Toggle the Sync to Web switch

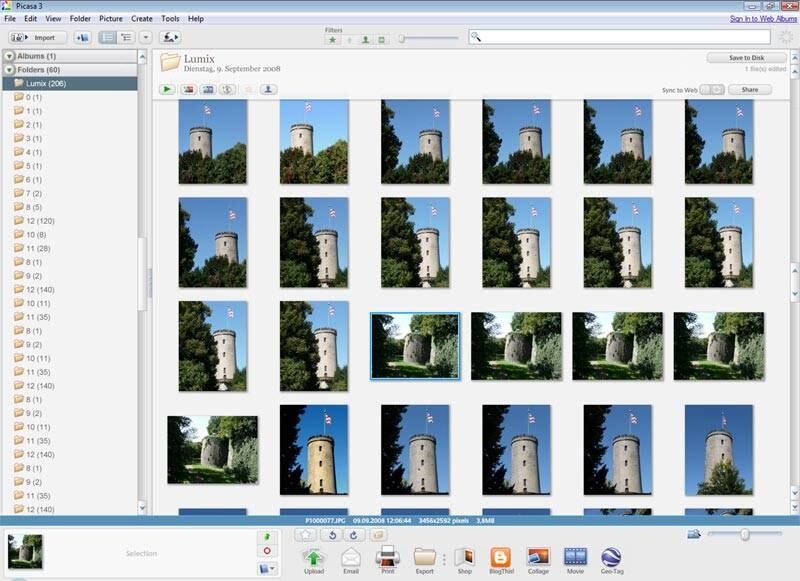(x=712, y=90)
